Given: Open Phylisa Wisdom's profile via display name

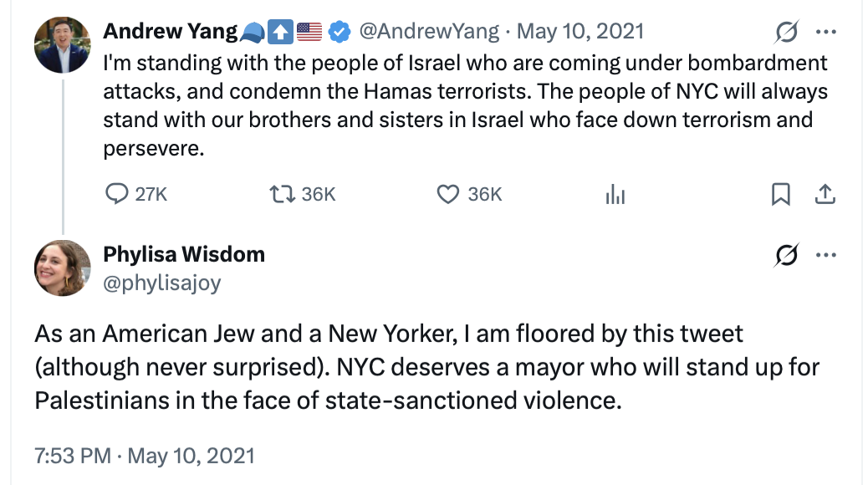Looking at the screenshot, I should point(184,254).
